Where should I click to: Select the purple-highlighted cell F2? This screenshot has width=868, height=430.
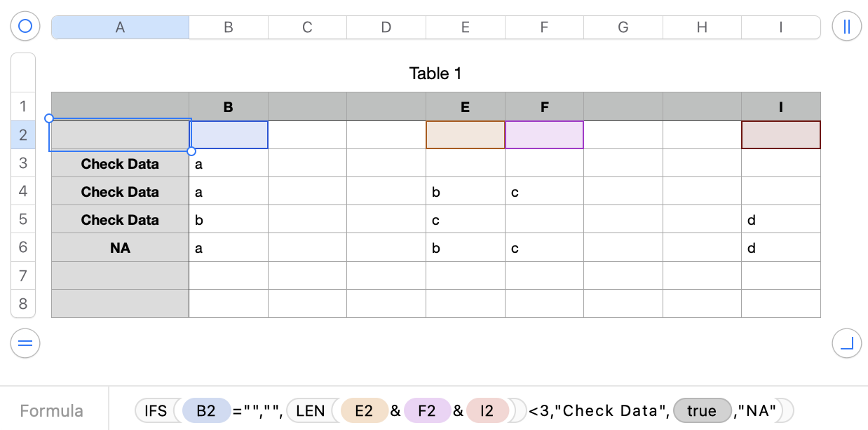(x=544, y=134)
